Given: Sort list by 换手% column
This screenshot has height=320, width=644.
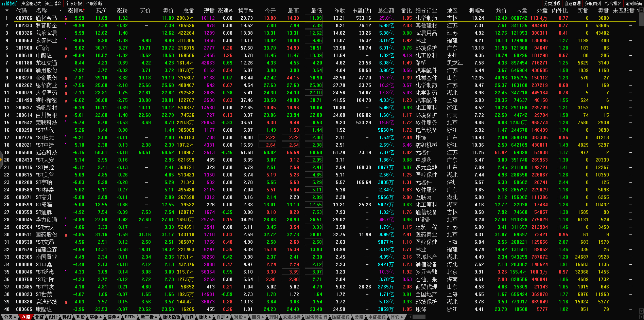Looking at the screenshot, I should (x=245, y=11).
